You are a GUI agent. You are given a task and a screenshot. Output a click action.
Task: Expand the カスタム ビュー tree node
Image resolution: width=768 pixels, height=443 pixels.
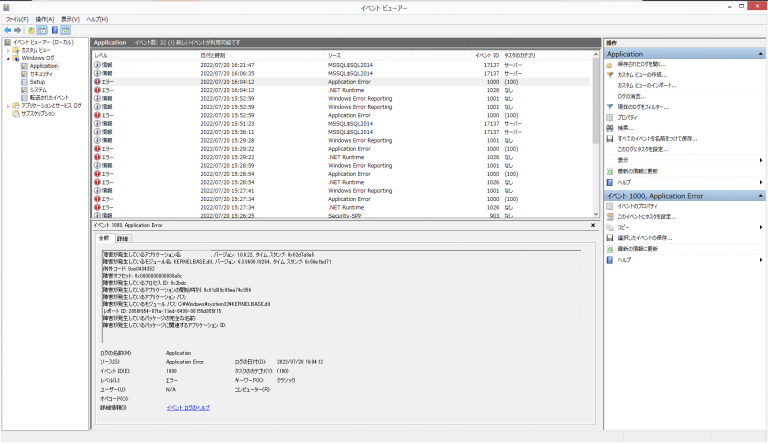click(8, 50)
